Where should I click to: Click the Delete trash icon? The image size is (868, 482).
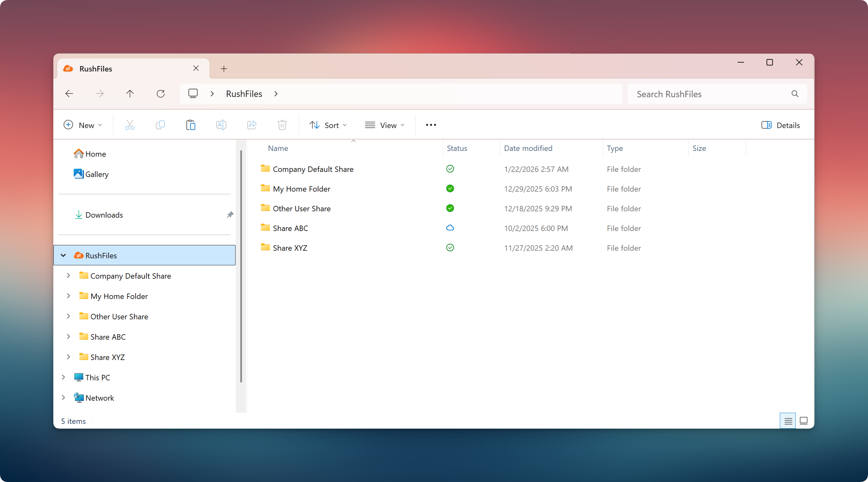(x=282, y=125)
